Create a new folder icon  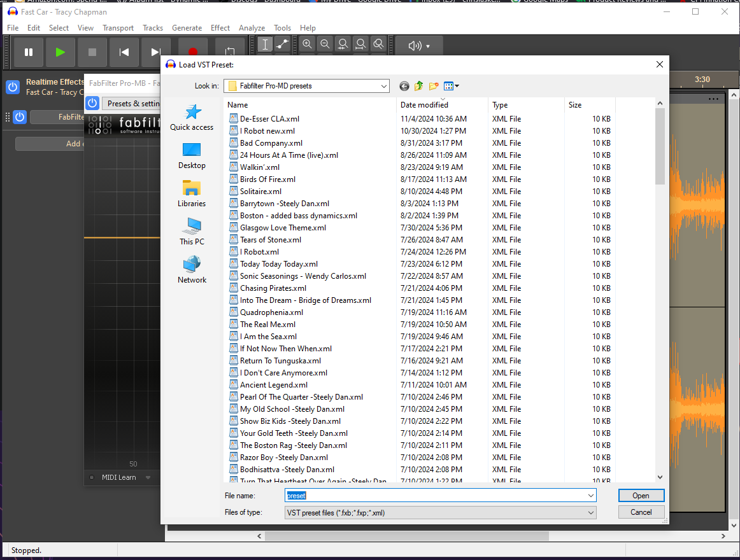click(x=433, y=86)
